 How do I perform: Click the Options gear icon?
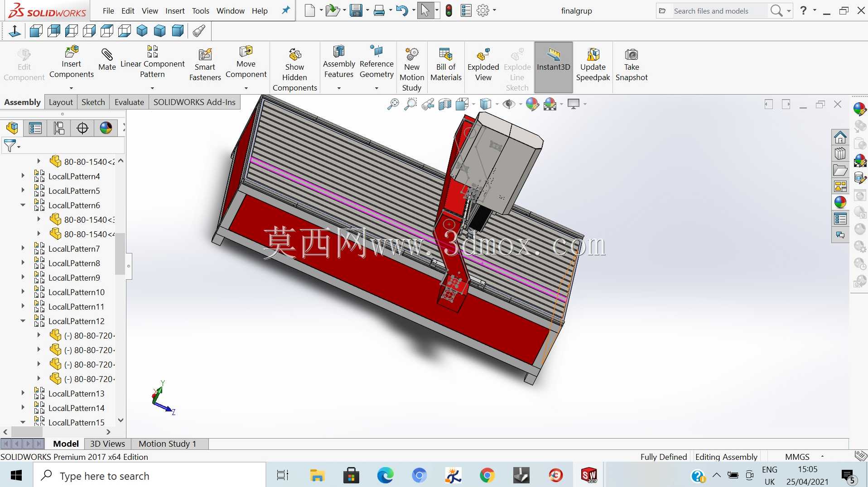pyautogui.click(x=483, y=10)
